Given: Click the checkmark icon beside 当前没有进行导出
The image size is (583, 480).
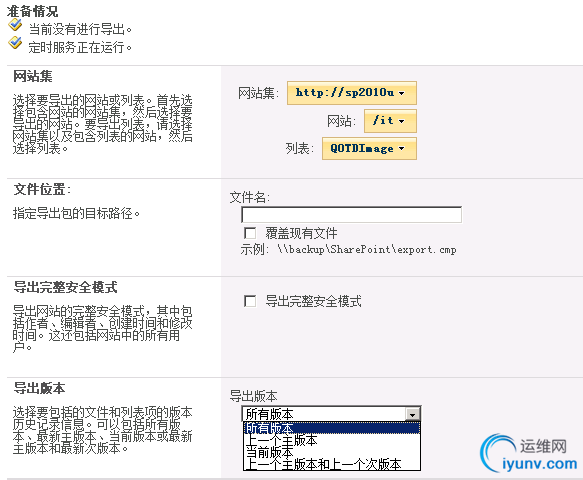Looking at the screenshot, I should coord(15,25).
